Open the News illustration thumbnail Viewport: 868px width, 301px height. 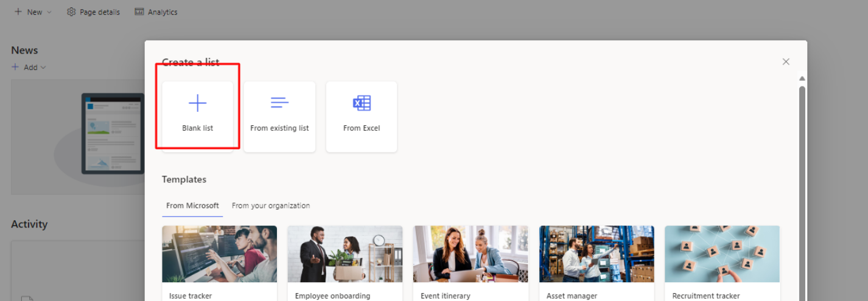click(x=113, y=134)
